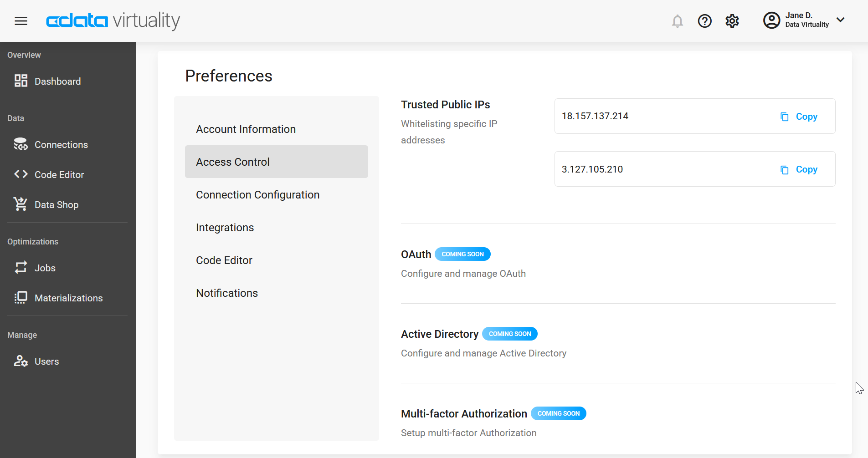Open Connection Configuration preferences

257,194
